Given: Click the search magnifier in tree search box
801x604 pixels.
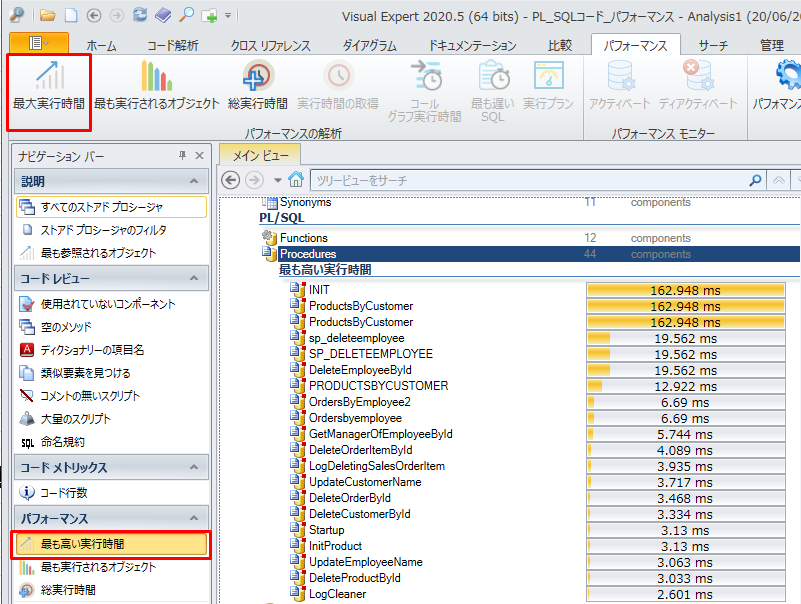Looking at the screenshot, I should pos(755,180).
